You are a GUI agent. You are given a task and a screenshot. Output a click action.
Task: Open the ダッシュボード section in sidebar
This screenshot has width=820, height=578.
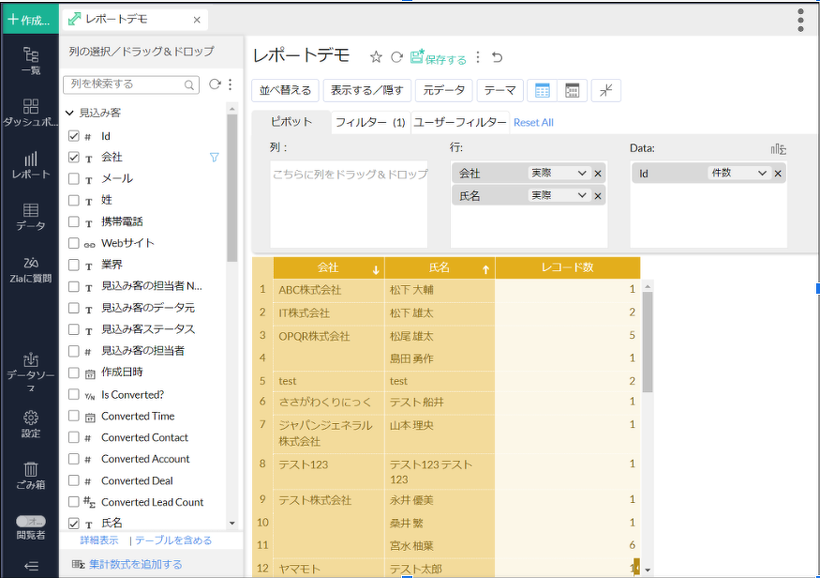(x=30, y=112)
